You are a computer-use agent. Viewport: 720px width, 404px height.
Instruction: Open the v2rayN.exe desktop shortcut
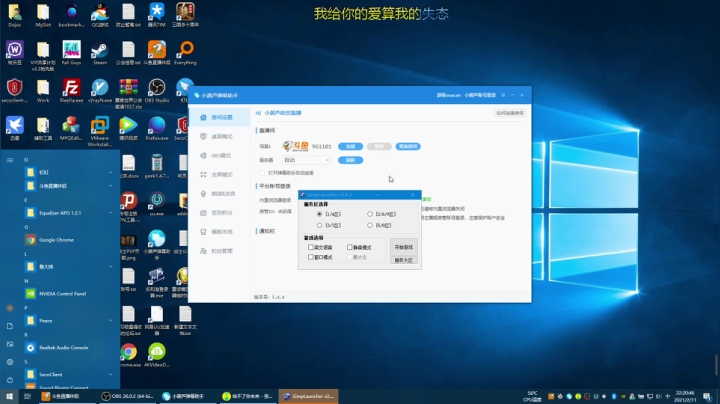pos(100,91)
